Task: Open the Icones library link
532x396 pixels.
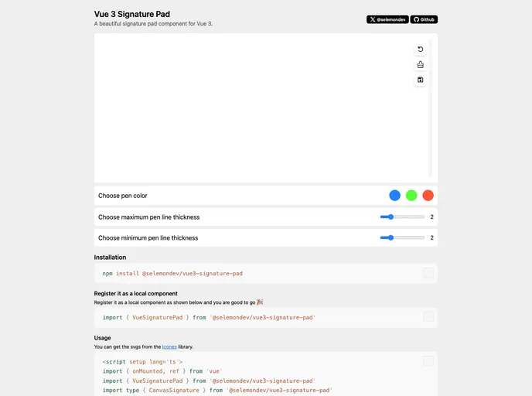Action: [x=169, y=346]
